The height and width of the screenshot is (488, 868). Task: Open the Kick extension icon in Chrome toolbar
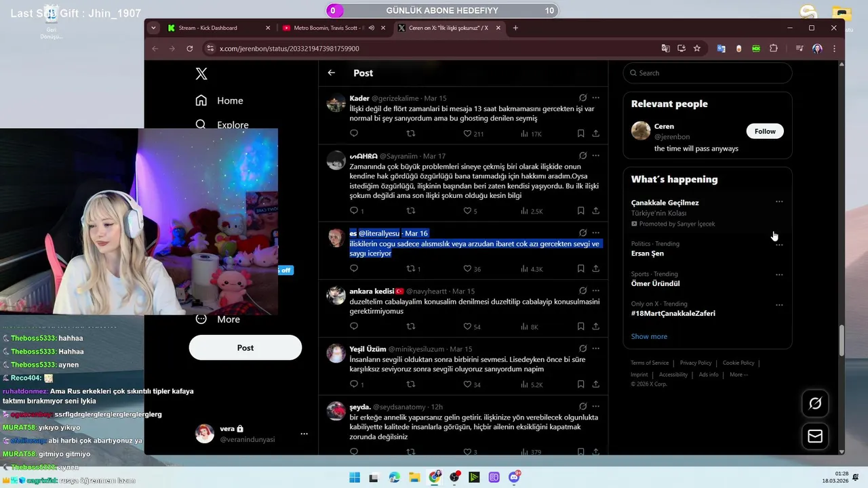[756, 48]
